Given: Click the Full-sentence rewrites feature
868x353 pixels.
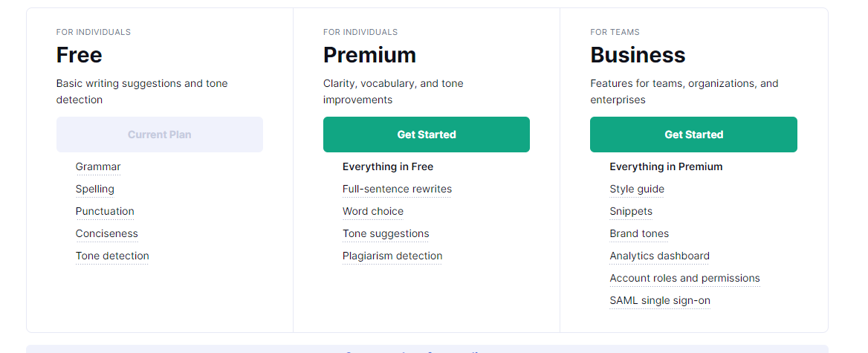Looking at the screenshot, I should pos(397,189).
